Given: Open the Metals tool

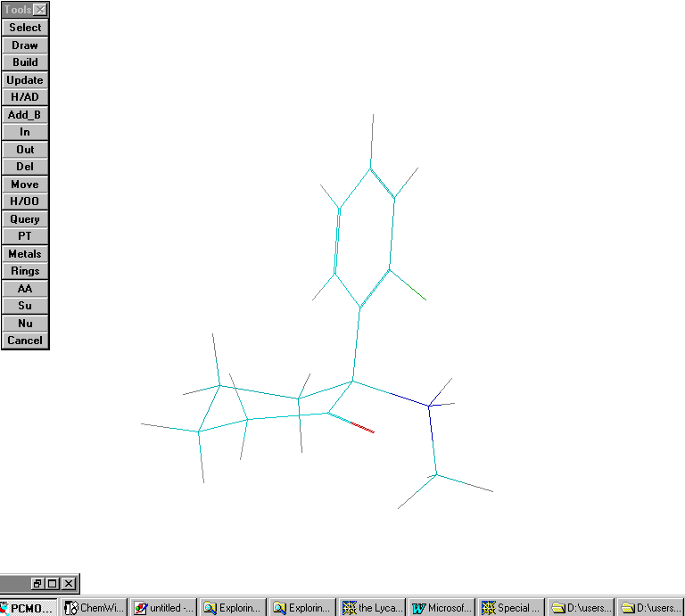Looking at the screenshot, I should click(25, 254).
